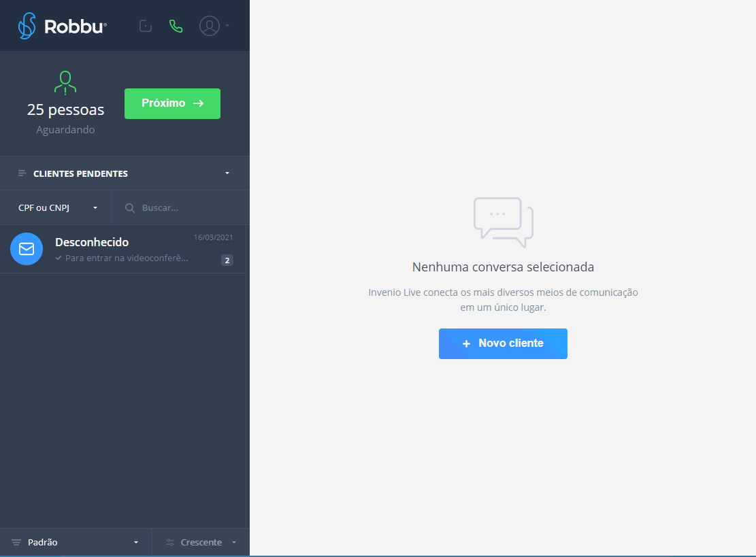Image resolution: width=756 pixels, height=557 pixels.
Task: Click the unread badge showing 2
Action: click(x=227, y=260)
